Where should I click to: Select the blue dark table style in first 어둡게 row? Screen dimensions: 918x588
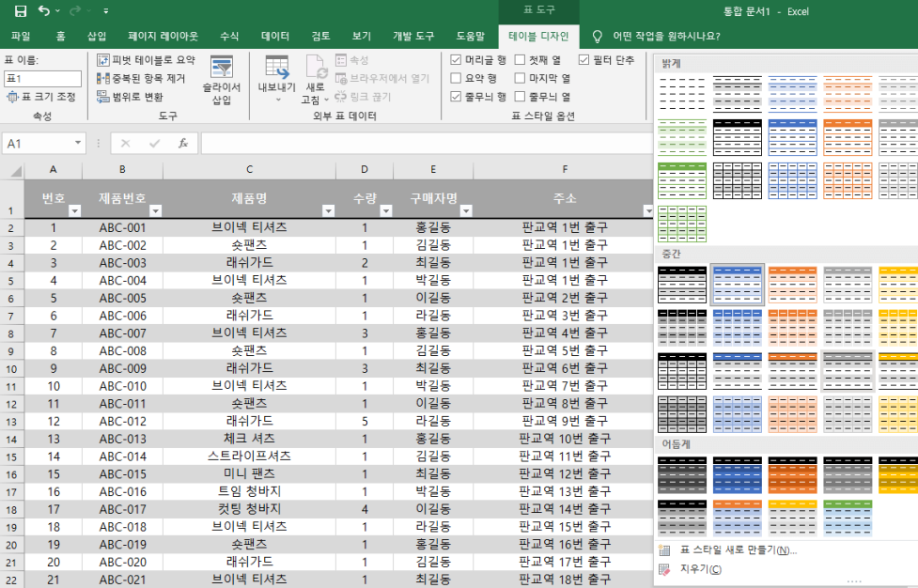click(737, 475)
